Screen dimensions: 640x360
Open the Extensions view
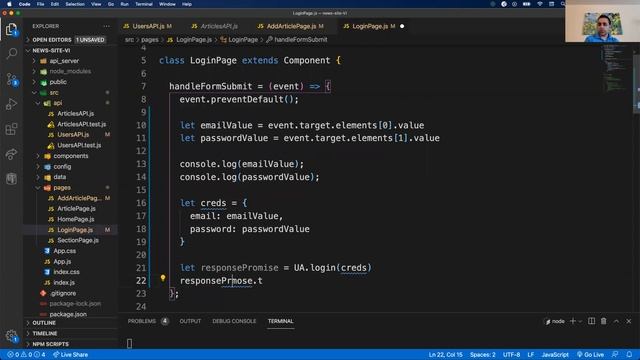[11, 129]
